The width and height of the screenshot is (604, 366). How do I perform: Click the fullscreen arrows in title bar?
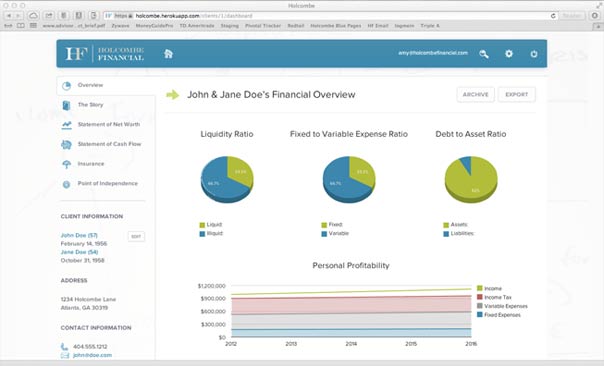[598, 5]
